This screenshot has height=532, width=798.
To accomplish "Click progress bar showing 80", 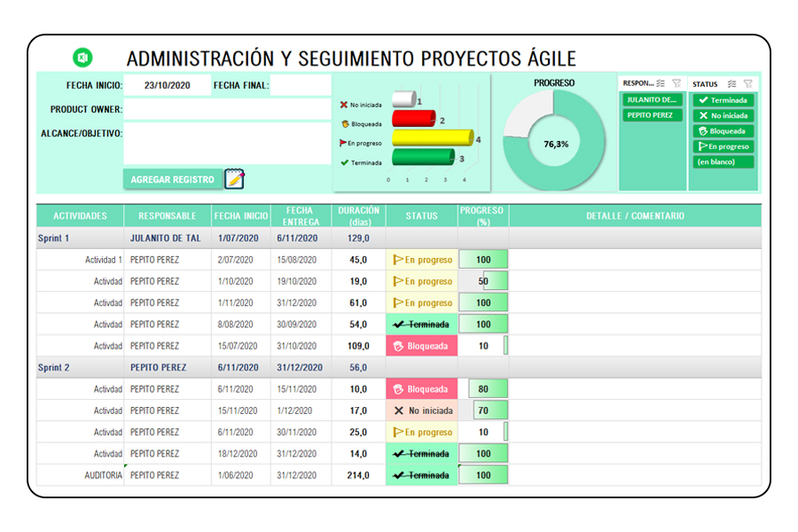I will (483, 389).
